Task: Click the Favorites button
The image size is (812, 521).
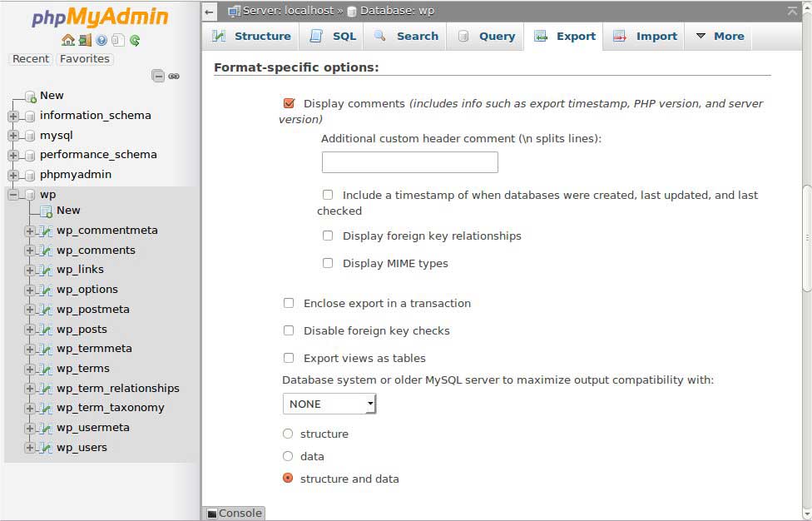Action: (85, 58)
